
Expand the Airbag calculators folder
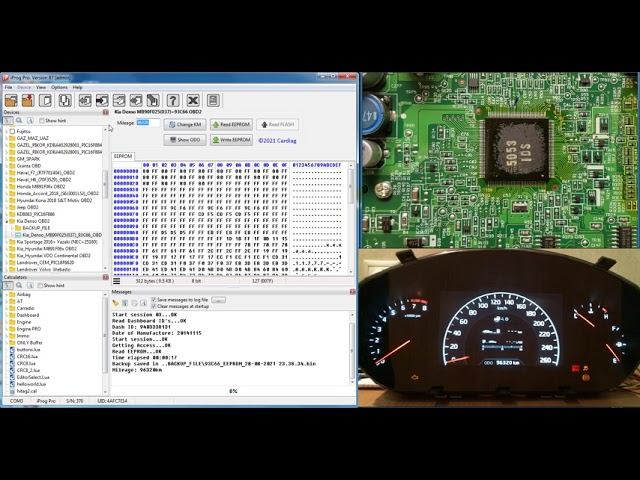[x=7, y=294]
